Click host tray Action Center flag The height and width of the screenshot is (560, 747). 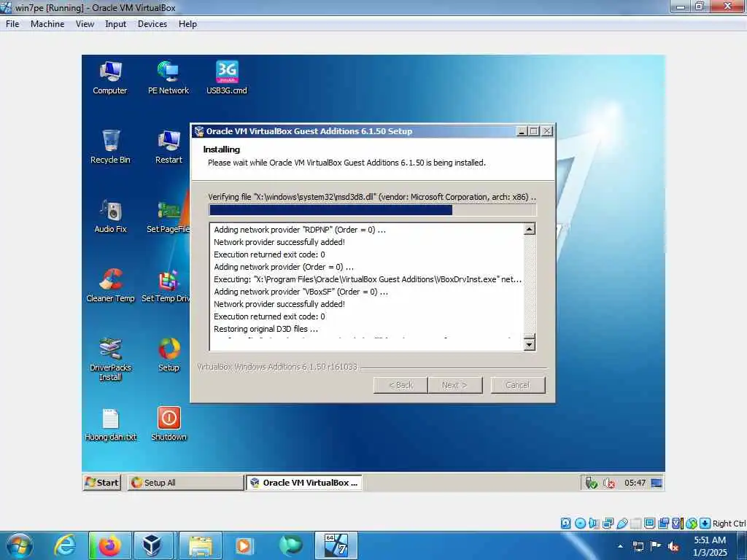(x=656, y=546)
